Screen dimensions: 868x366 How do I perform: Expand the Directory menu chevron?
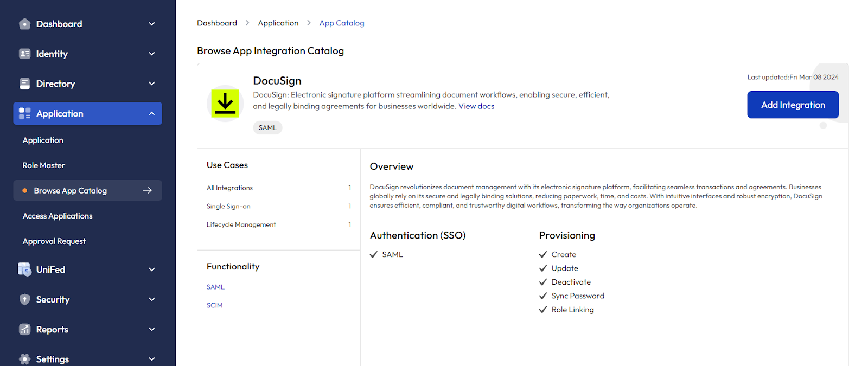152,84
